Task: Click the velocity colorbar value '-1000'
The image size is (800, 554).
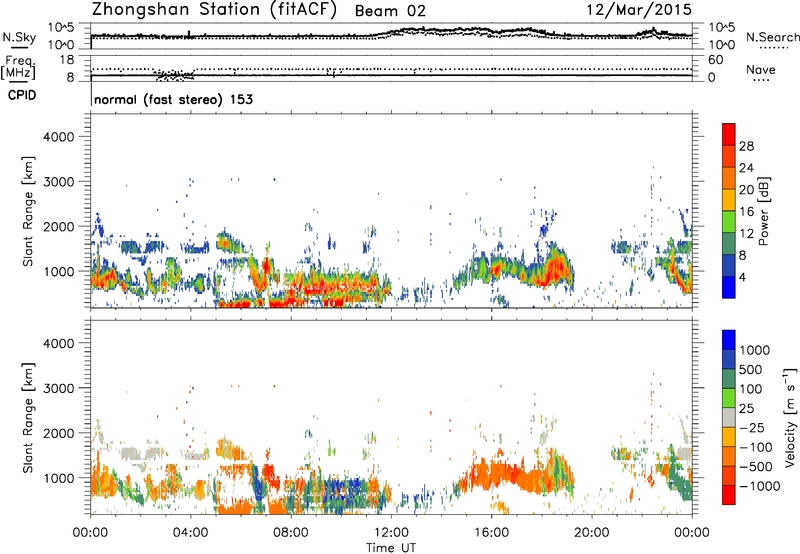Action: click(x=760, y=486)
